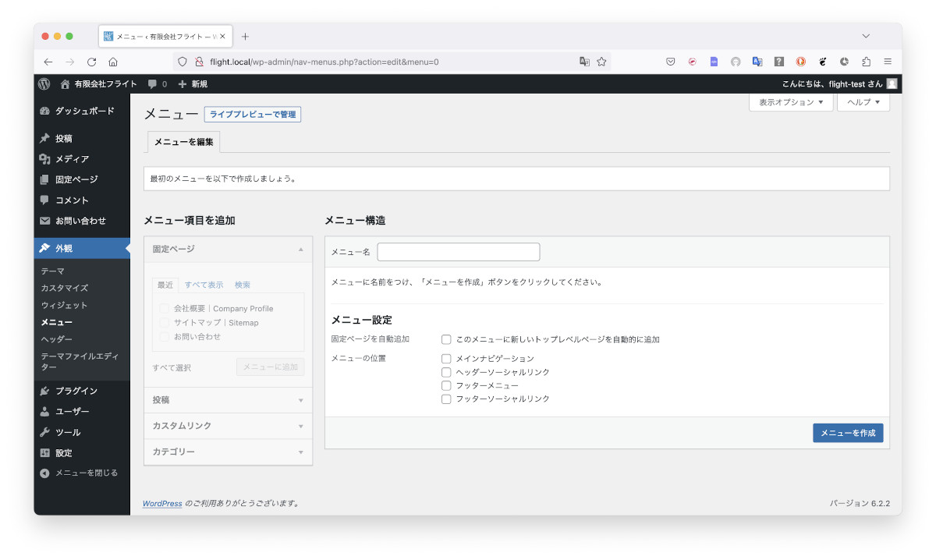This screenshot has width=936, height=560.
Task: Switch to すべて表示 pages tab
Action: click(204, 285)
